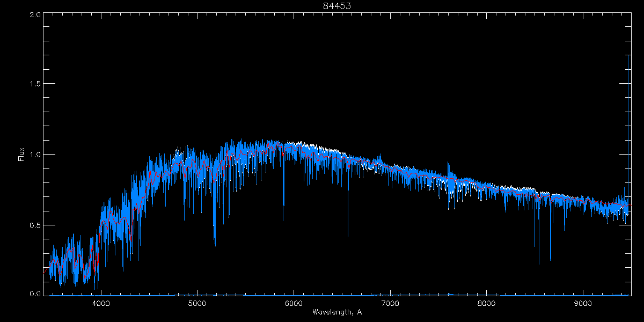The width and height of the screenshot is (644, 322).
Task: Click the 2.0 flux tick label
Action: coord(34,14)
